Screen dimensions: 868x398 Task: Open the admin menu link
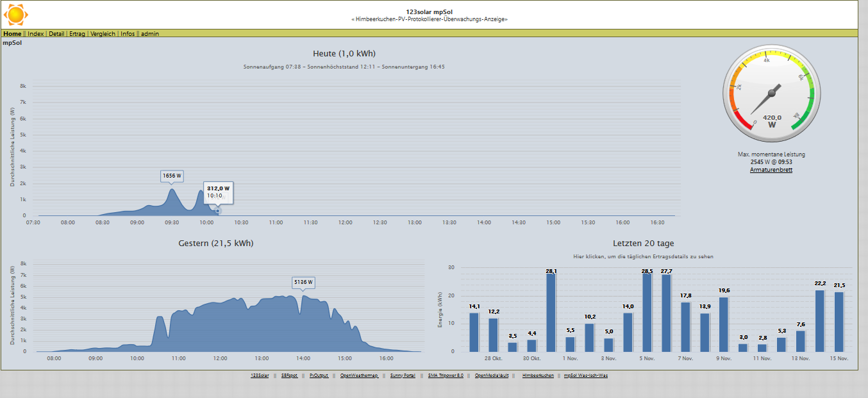point(150,33)
